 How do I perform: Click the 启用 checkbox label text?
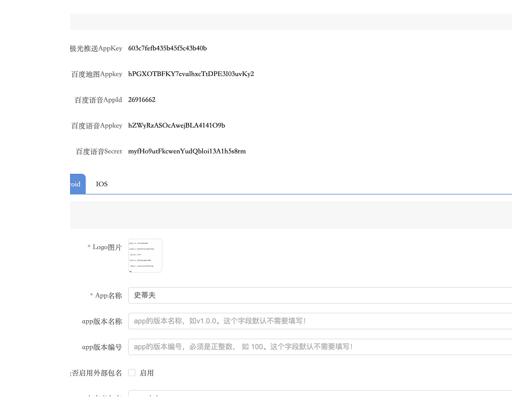click(x=147, y=373)
